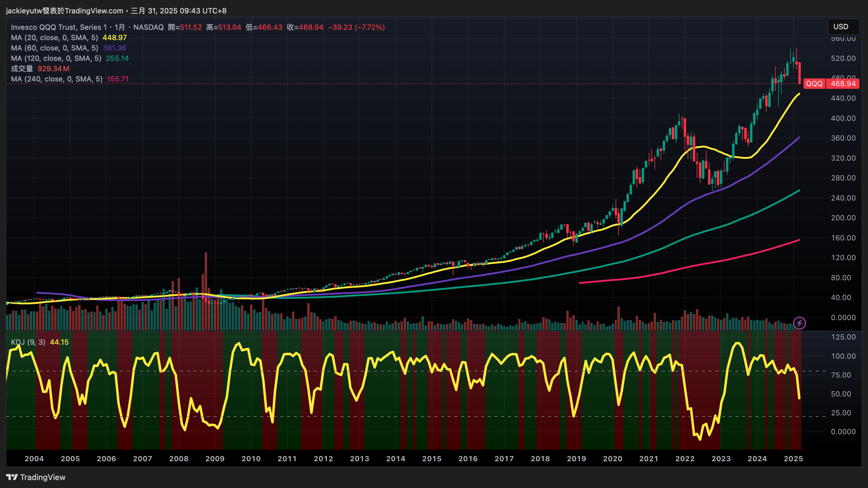The height and width of the screenshot is (488, 868).
Task: Click the yellow 448.97 MA value
Action: click(x=115, y=38)
